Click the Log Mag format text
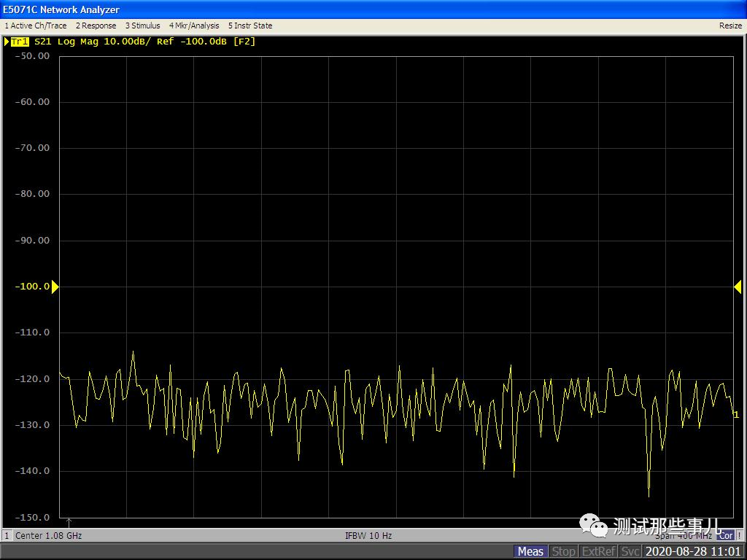The height and width of the screenshot is (560, 747). tap(77, 42)
